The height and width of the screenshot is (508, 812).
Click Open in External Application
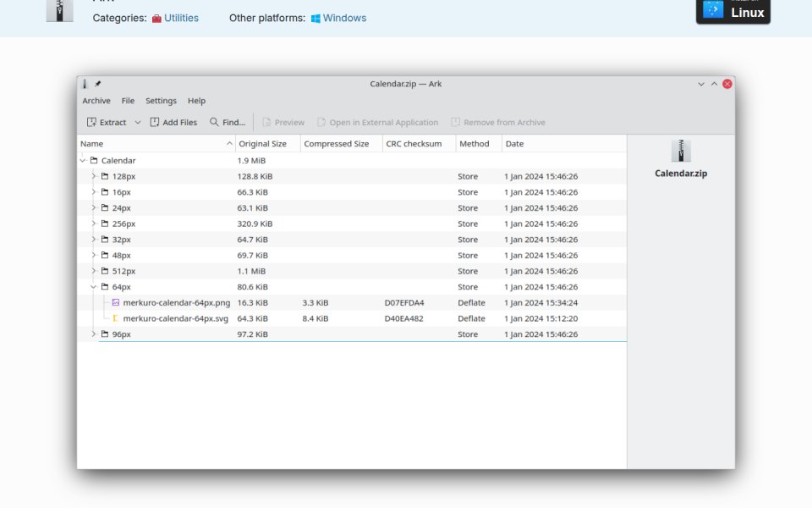pos(378,122)
